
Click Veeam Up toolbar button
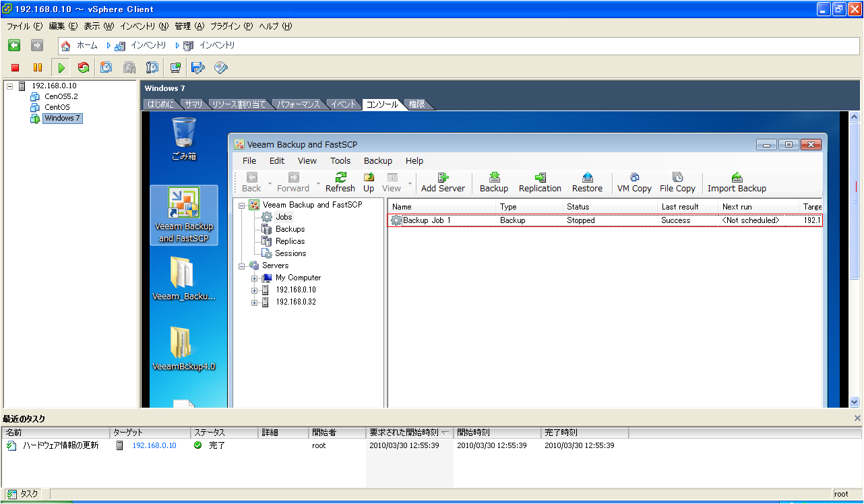(x=369, y=182)
